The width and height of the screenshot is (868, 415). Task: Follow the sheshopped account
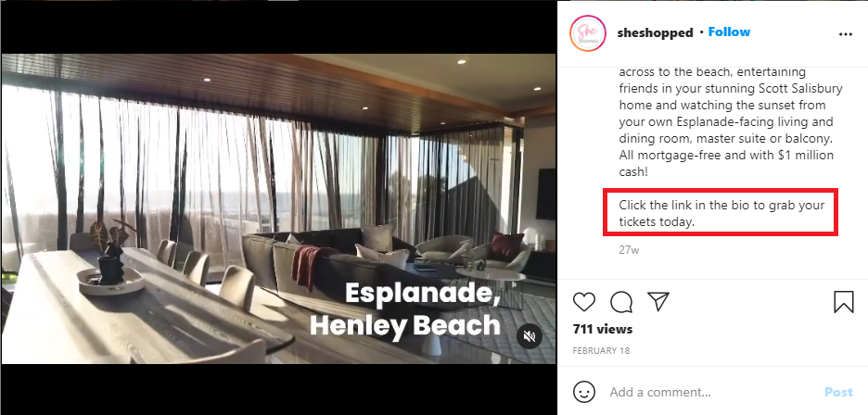coord(729,32)
